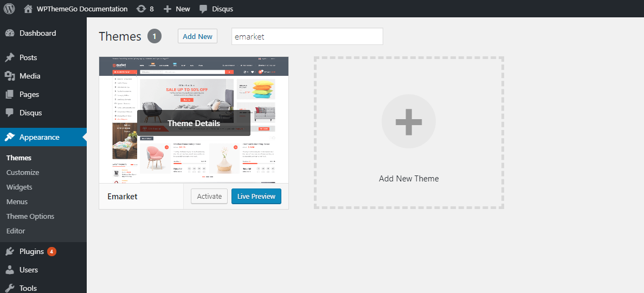Image resolution: width=644 pixels, height=293 pixels.
Task: Open the Pages menu
Action: click(29, 94)
